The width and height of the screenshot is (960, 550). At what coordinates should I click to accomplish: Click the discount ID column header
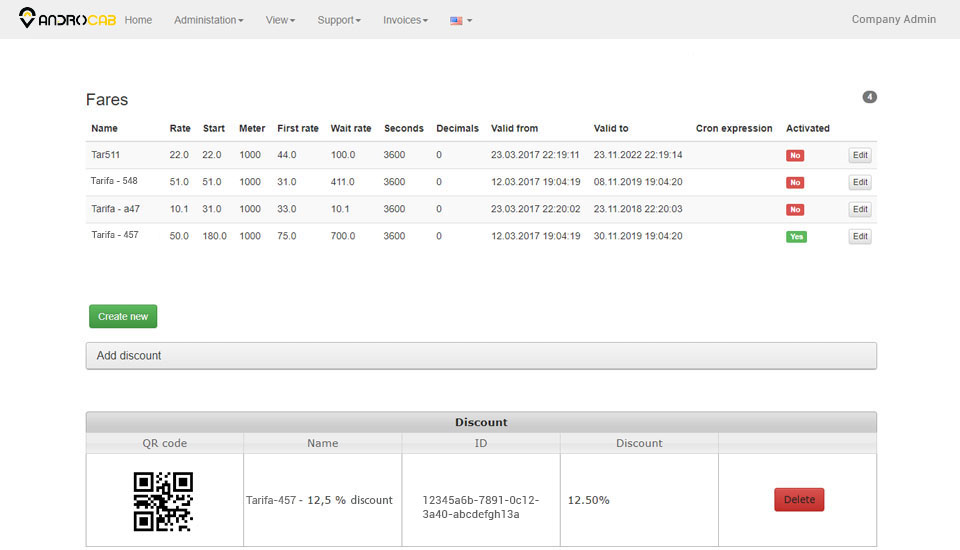coord(481,443)
